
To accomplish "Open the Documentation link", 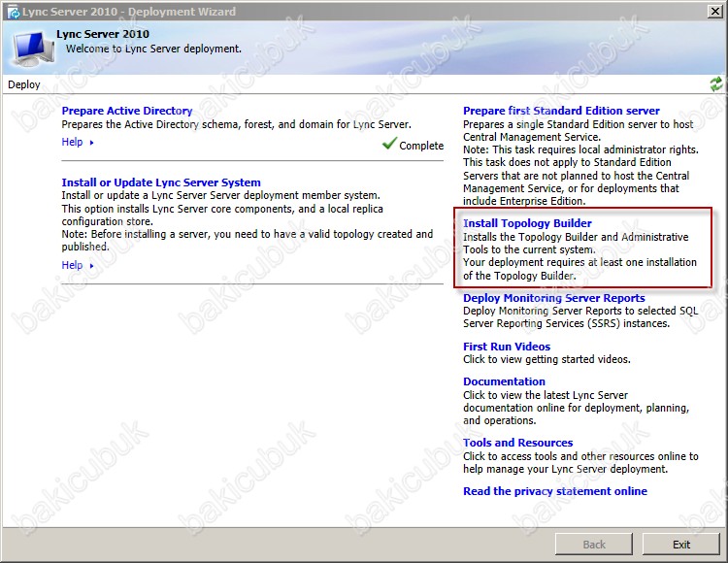I will [x=504, y=381].
